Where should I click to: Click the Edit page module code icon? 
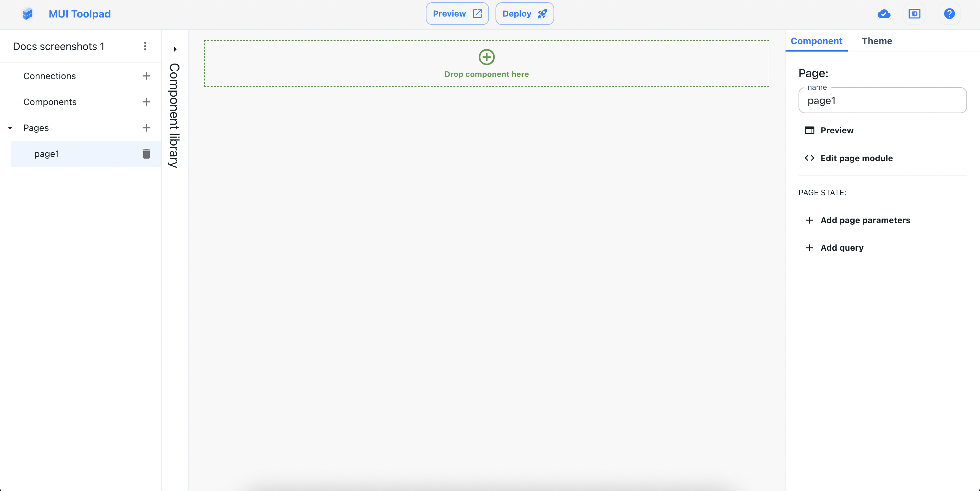[810, 158]
